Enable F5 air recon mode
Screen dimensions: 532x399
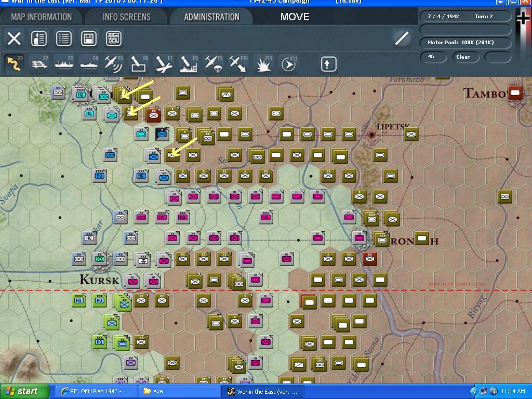pyautogui.click(x=114, y=63)
